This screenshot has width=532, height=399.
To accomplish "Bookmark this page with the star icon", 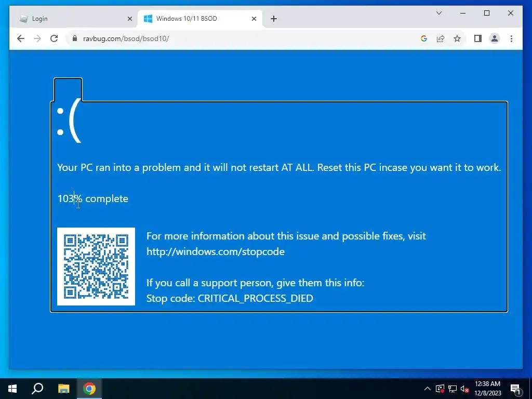I will tap(457, 38).
